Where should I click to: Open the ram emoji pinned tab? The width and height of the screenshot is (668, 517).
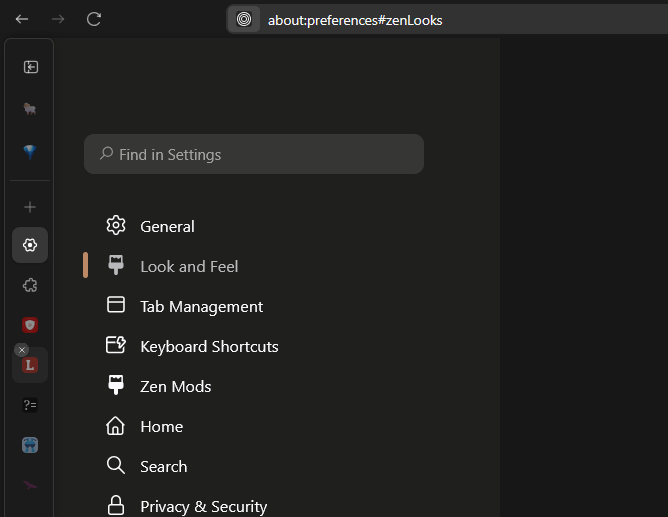click(x=30, y=109)
